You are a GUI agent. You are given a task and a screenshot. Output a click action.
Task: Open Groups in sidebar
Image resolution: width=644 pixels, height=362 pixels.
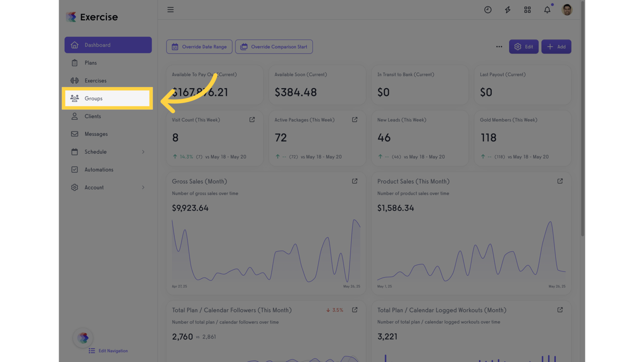pyautogui.click(x=108, y=99)
